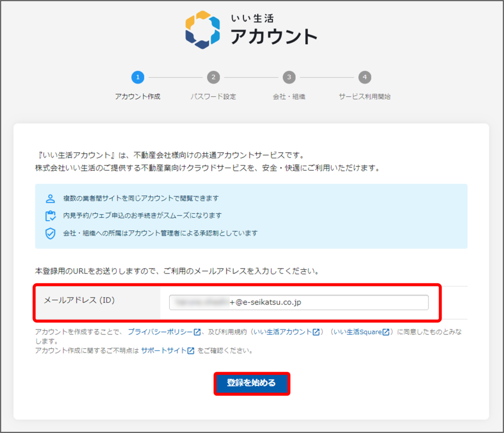Select step 1 circle アカウント作成
The width and height of the screenshot is (504, 433).
pos(138,77)
